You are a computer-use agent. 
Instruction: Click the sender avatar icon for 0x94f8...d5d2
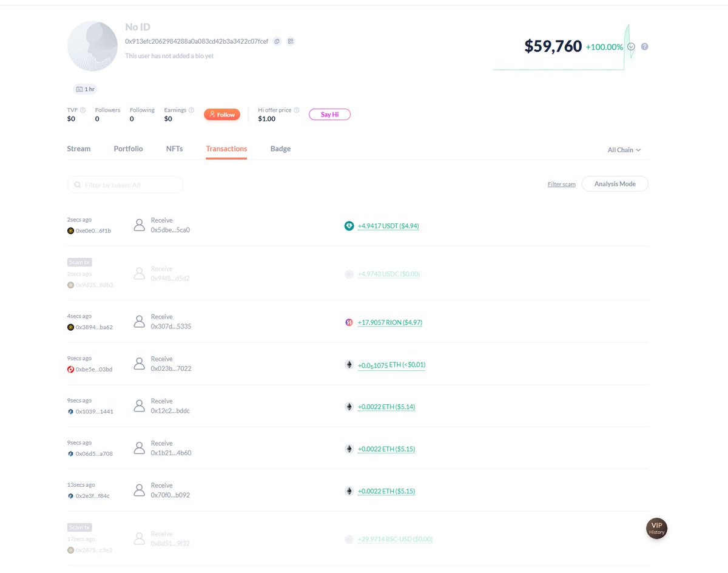140,274
